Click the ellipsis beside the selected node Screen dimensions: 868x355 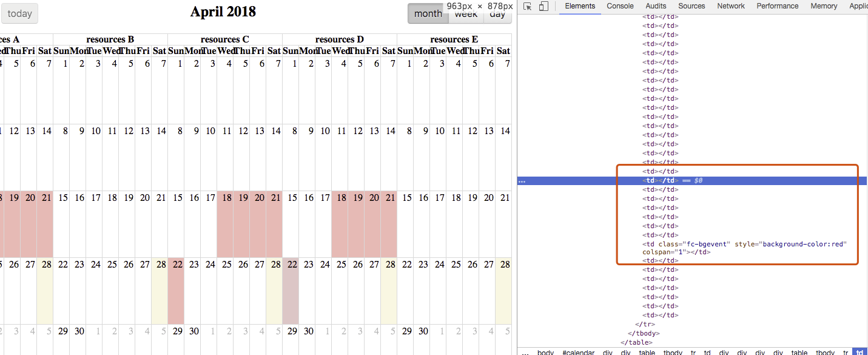point(523,180)
